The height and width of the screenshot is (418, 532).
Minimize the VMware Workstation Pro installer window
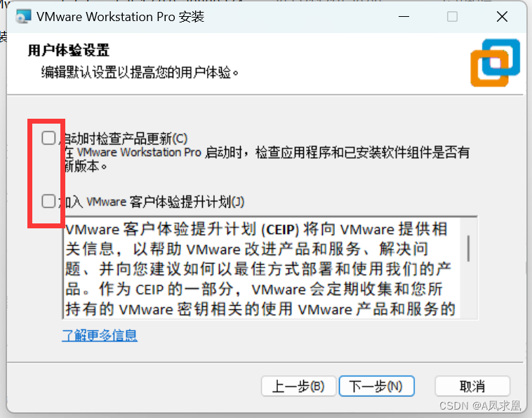(x=404, y=16)
